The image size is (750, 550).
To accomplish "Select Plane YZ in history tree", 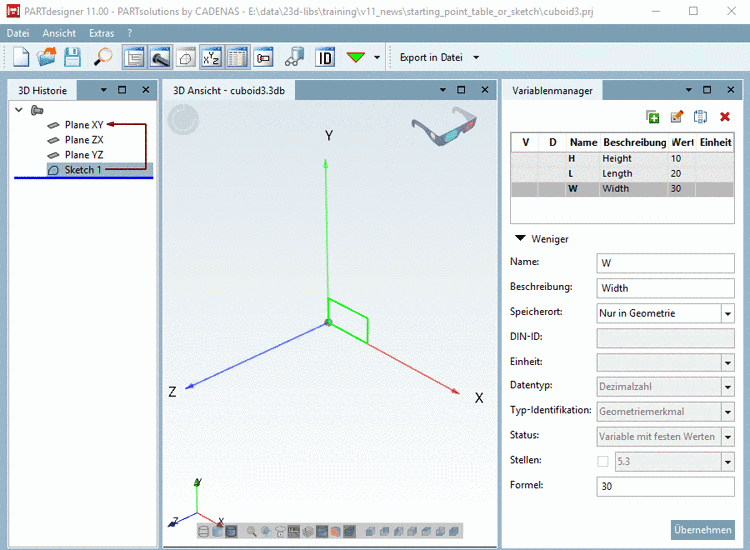I will click(x=84, y=155).
